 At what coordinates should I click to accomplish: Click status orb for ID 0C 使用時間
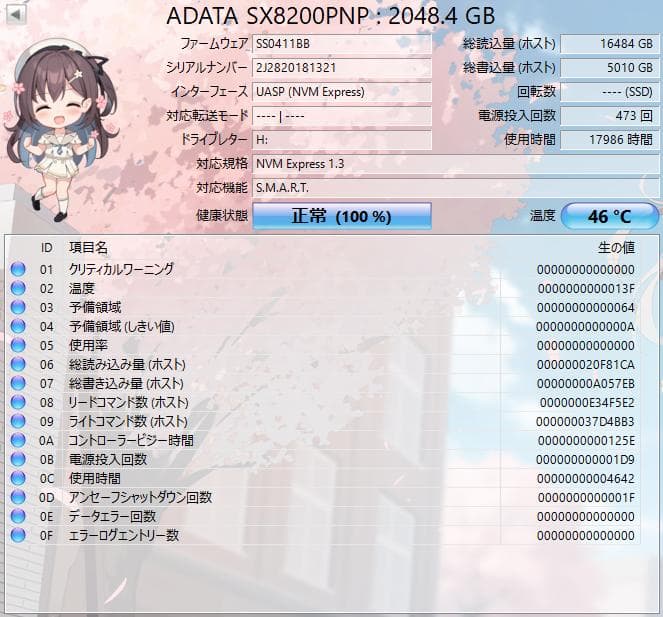(x=18, y=478)
